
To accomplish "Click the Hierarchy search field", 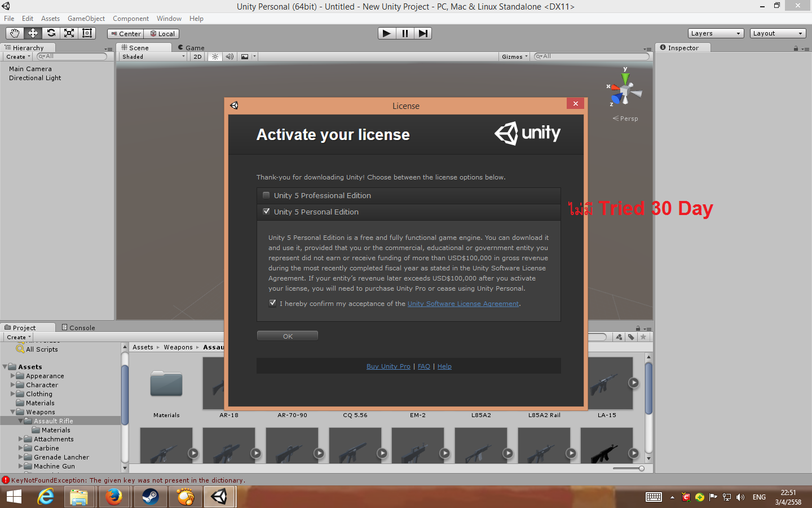I will pos(72,56).
